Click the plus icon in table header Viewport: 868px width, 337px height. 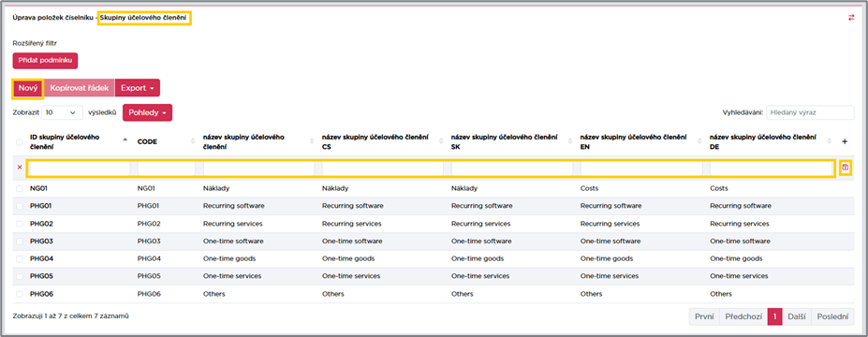845,141
